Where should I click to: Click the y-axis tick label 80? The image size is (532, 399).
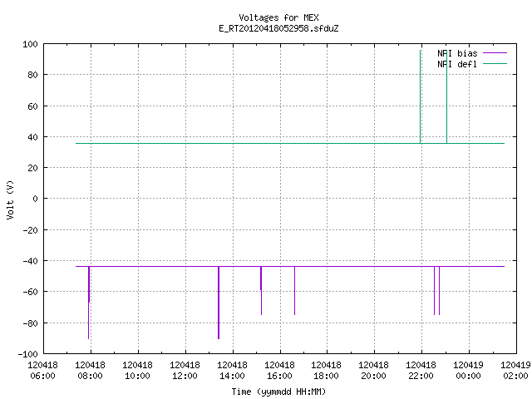(x=32, y=75)
